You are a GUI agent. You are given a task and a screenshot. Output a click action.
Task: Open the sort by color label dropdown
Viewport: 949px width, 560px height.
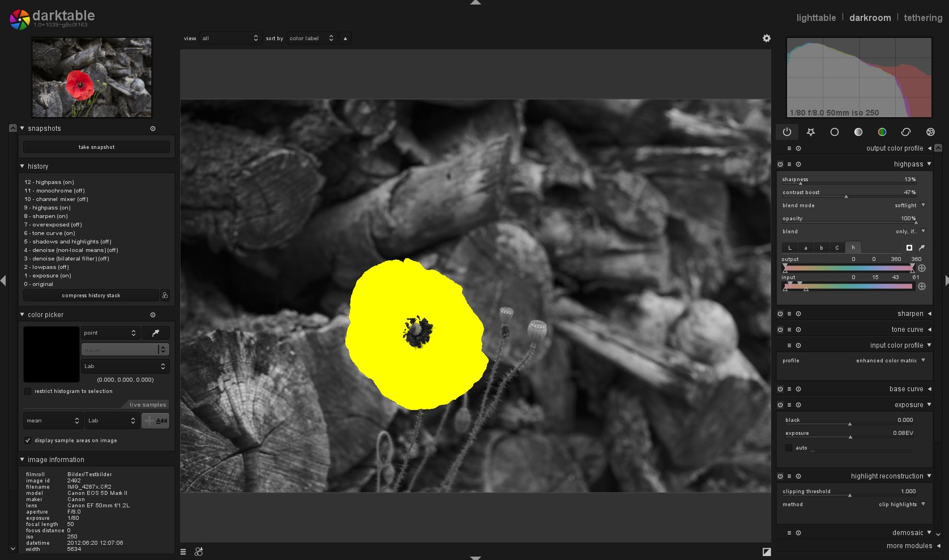311,39
